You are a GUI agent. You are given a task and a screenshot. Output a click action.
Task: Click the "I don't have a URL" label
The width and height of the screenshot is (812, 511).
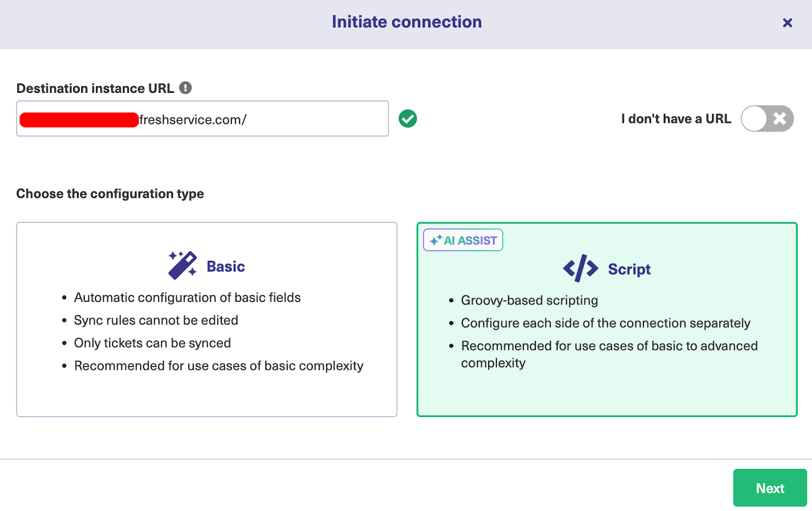click(x=676, y=119)
